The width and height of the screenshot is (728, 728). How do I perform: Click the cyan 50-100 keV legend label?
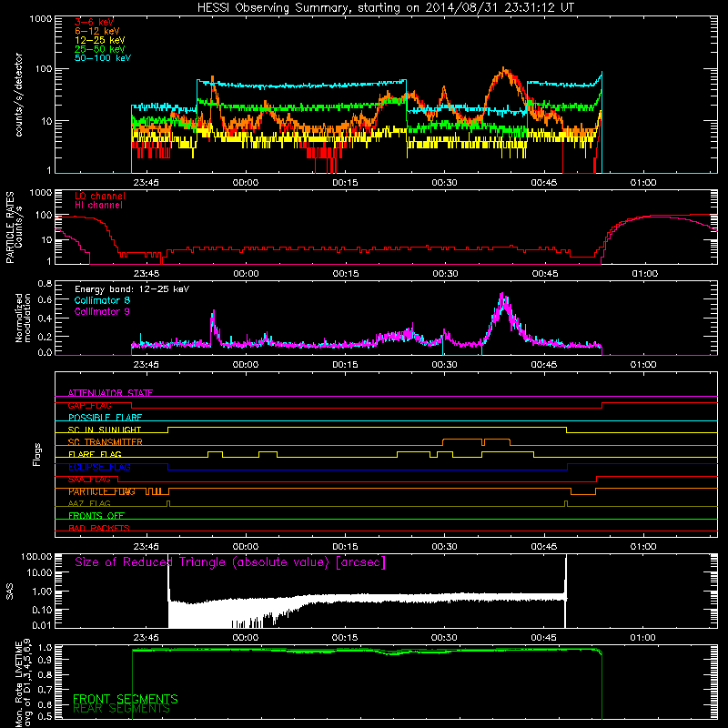(103, 58)
